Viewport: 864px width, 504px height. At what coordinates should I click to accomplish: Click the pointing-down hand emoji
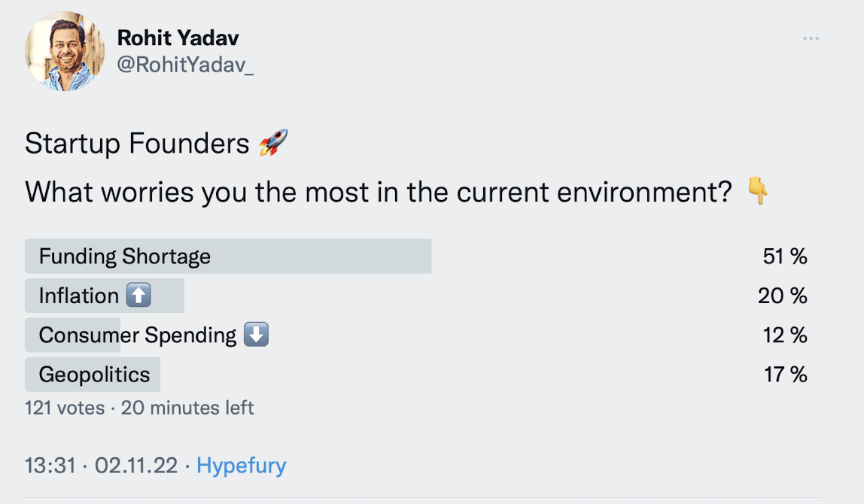pos(757,193)
